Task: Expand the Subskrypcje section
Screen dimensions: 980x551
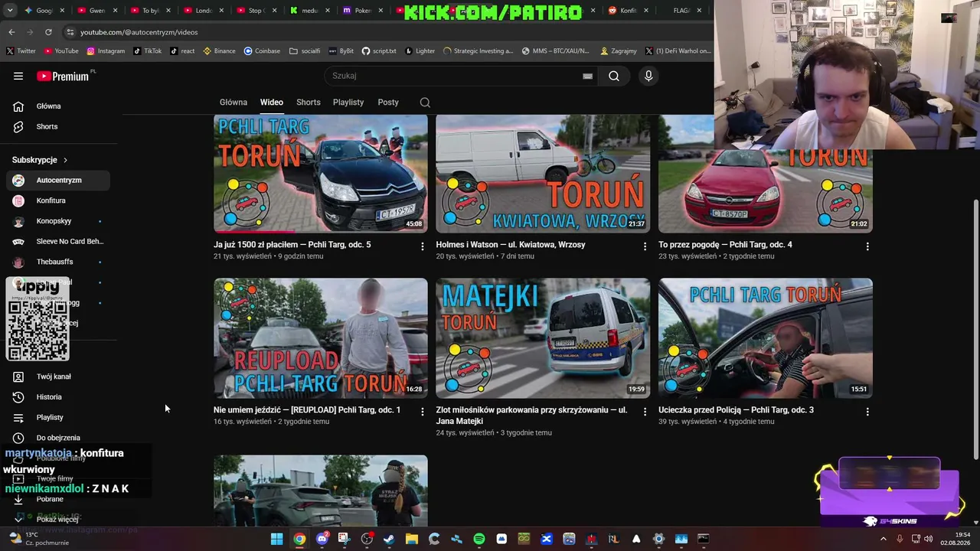Action: click(x=40, y=160)
